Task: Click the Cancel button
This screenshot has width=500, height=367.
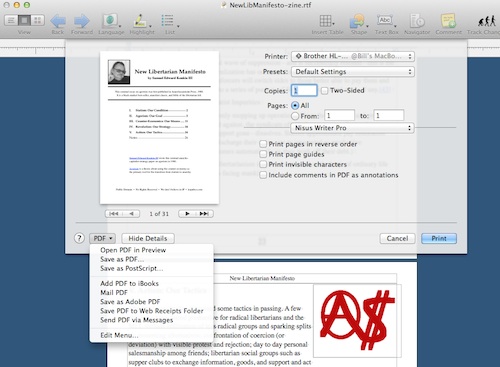Action: point(397,238)
